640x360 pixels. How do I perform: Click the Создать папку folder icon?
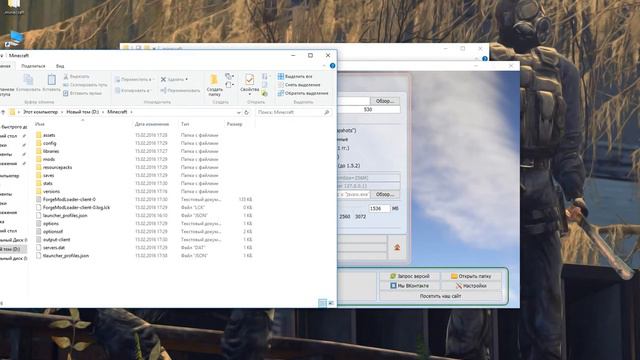tap(214, 79)
